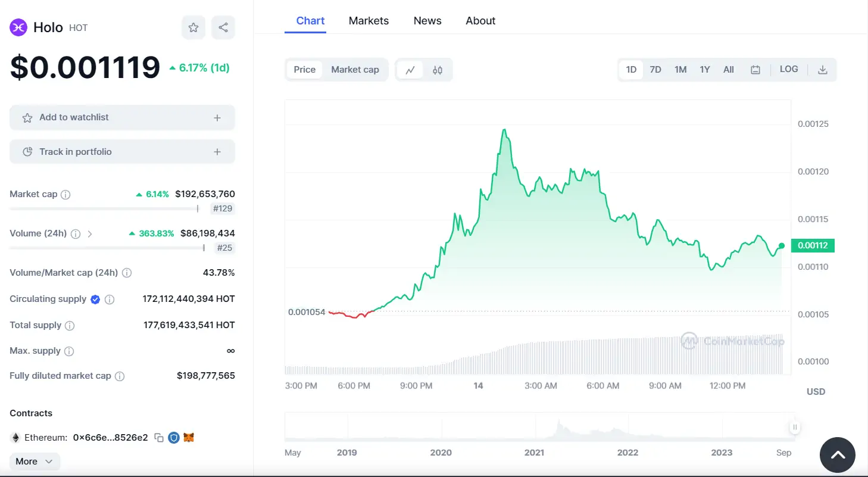Click the #129 market cap rank badge
Screen dimensions: 868x477
point(223,208)
